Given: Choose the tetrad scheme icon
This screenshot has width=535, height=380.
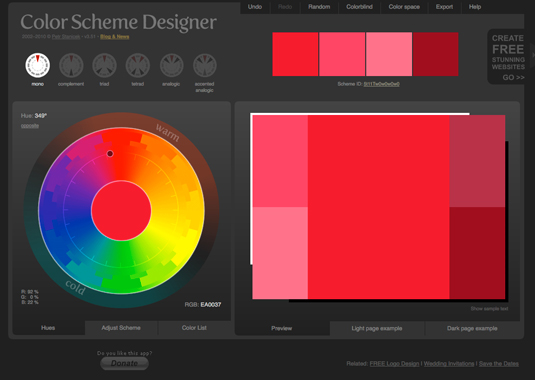Looking at the screenshot, I should [x=138, y=65].
